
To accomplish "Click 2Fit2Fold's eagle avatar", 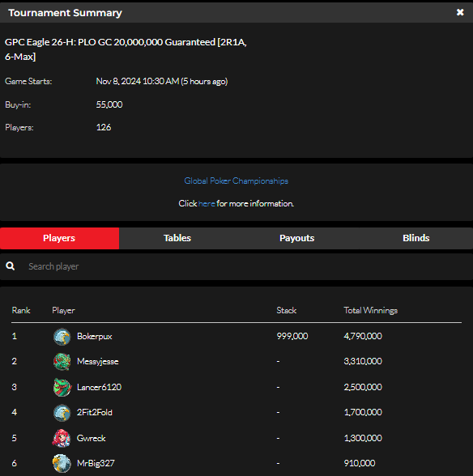I will pyautogui.click(x=62, y=413).
